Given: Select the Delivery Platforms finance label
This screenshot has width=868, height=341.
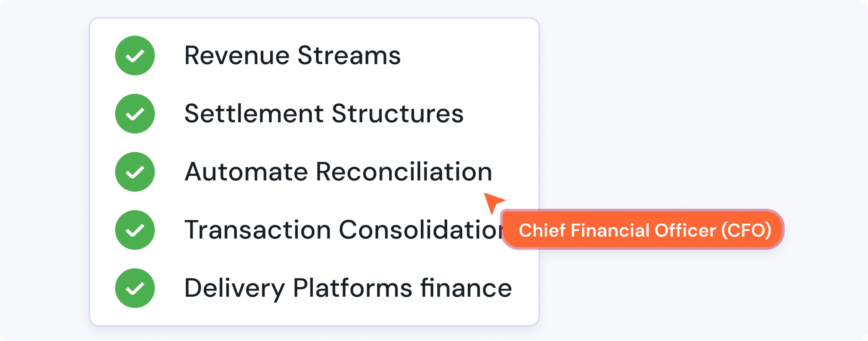Looking at the screenshot, I should pos(348,288).
